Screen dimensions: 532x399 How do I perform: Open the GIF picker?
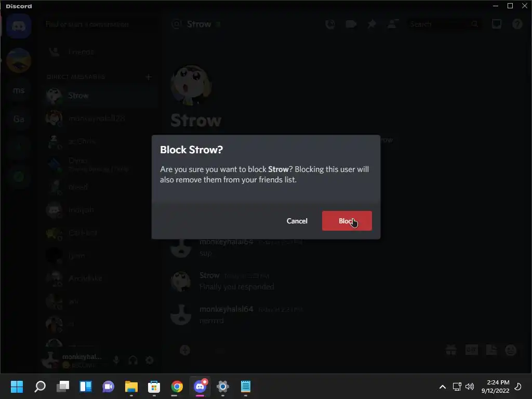click(x=471, y=350)
